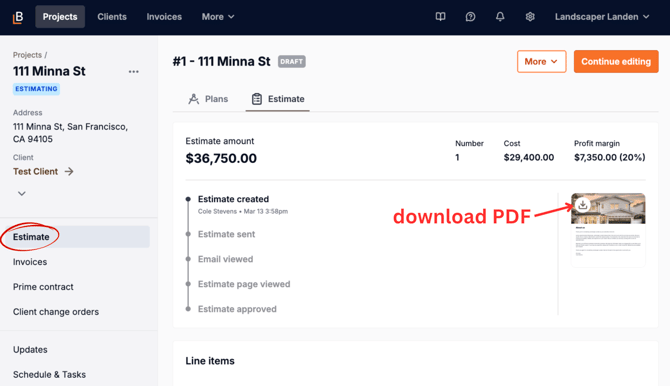Viewport: 670px width, 386px height.
Task: Click the arrow next to Test Client
Action: pos(69,171)
